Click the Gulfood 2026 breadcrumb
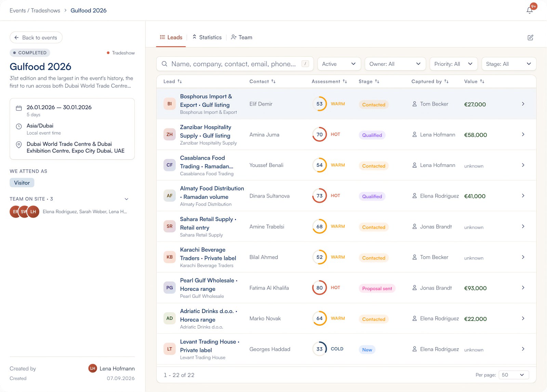This screenshot has height=392, width=547. click(89, 11)
